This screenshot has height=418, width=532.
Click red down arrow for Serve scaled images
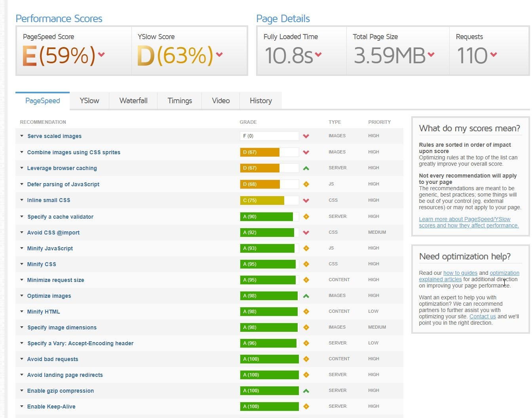click(306, 136)
